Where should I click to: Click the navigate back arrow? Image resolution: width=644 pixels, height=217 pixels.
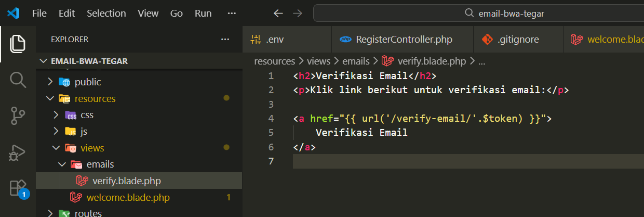(x=278, y=14)
